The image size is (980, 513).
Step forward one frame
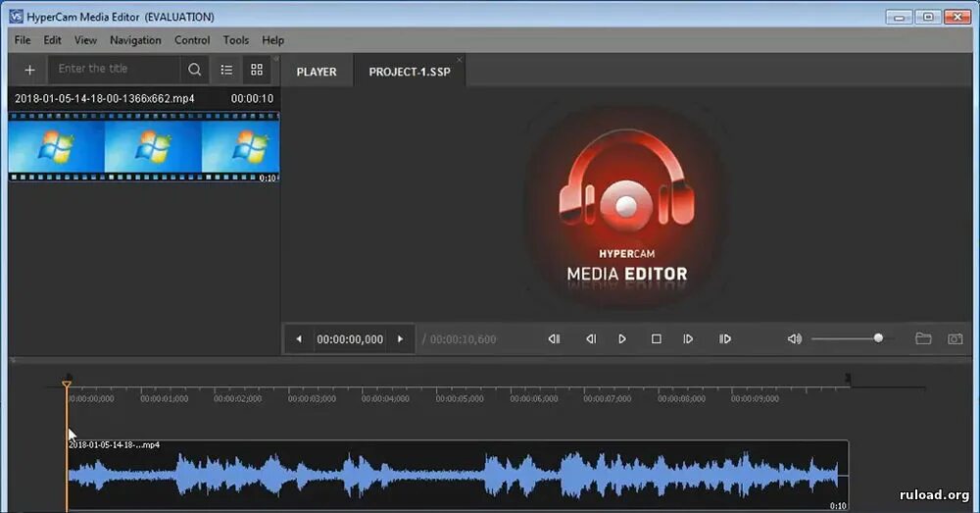pyautogui.click(x=688, y=339)
